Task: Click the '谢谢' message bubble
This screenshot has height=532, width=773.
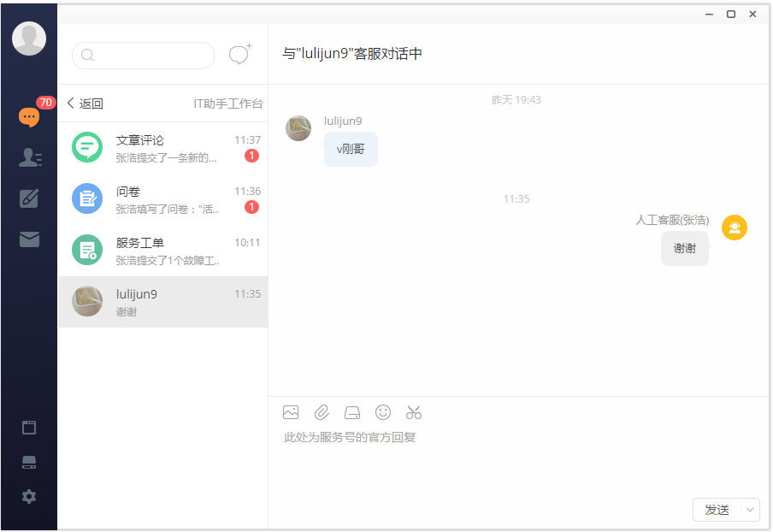Action: (685, 249)
